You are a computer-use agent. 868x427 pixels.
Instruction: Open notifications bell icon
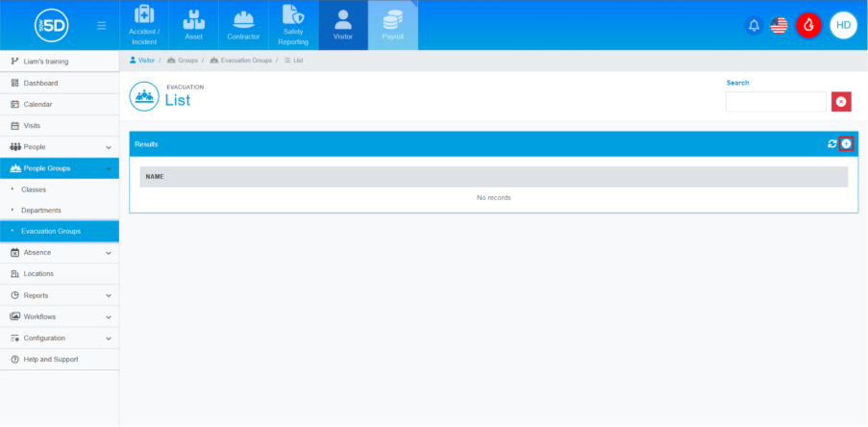click(x=754, y=25)
